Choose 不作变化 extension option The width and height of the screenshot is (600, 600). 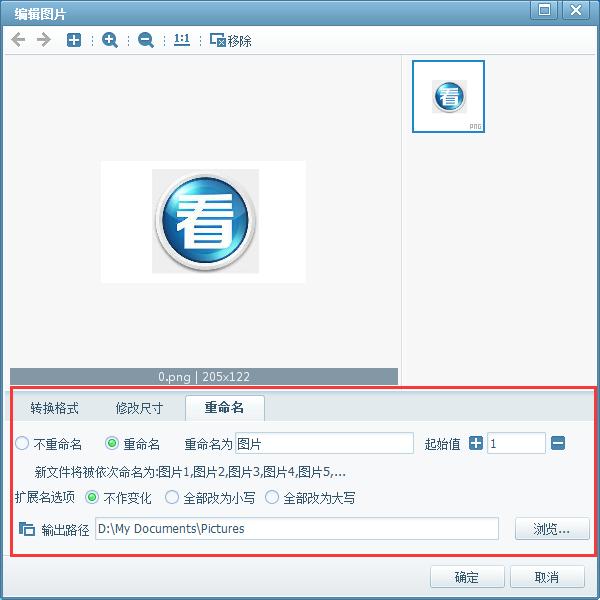coord(118,498)
